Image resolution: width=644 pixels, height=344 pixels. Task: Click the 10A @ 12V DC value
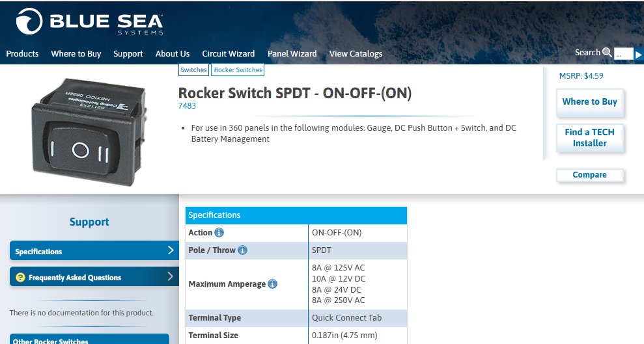tap(339, 279)
